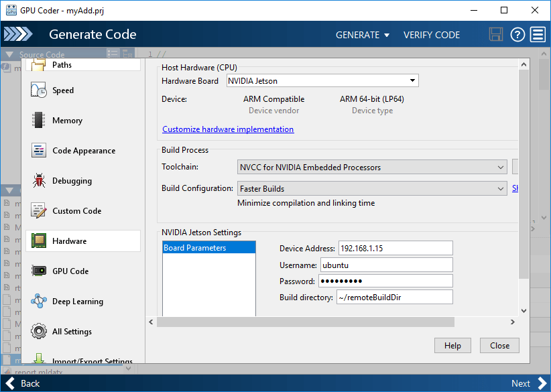The height and width of the screenshot is (392, 551).
Task: Open Code Appearance settings
Action: point(39,150)
